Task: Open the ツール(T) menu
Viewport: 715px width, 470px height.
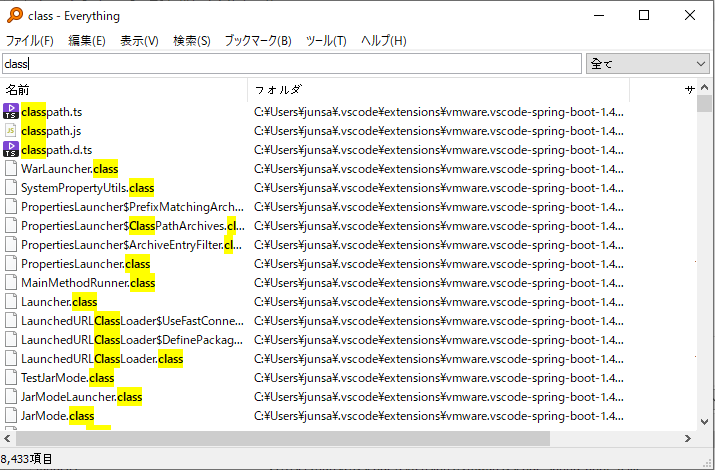Action: tap(326, 41)
